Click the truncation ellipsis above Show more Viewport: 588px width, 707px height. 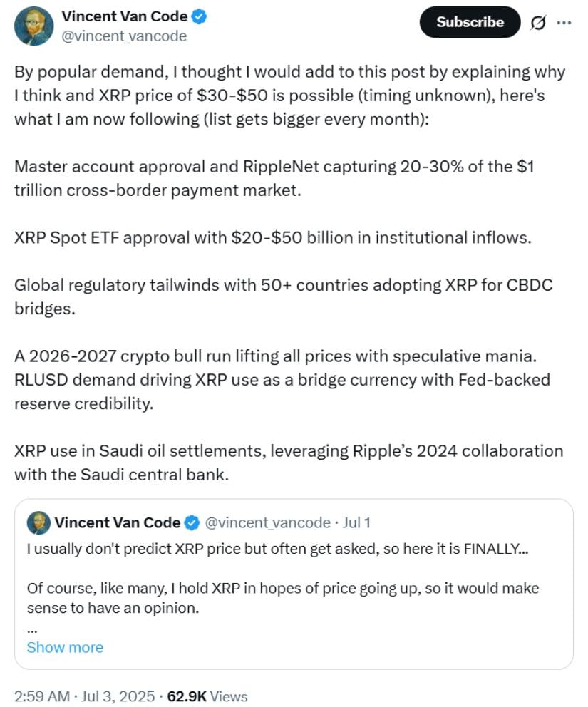tap(32, 630)
